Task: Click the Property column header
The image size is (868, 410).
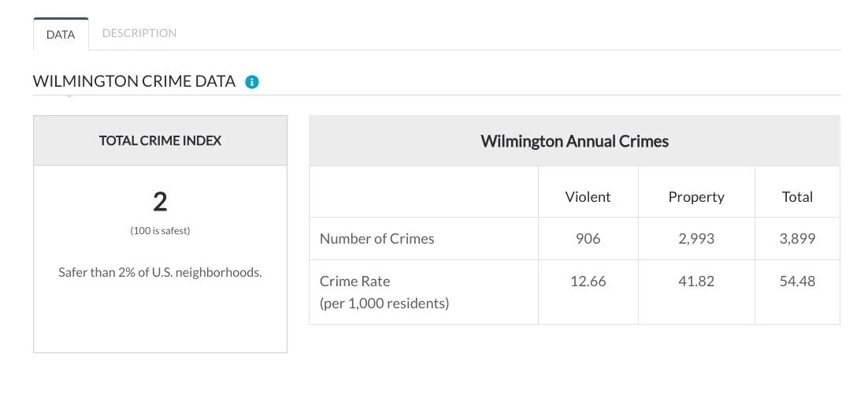Action: click(696, 197)
